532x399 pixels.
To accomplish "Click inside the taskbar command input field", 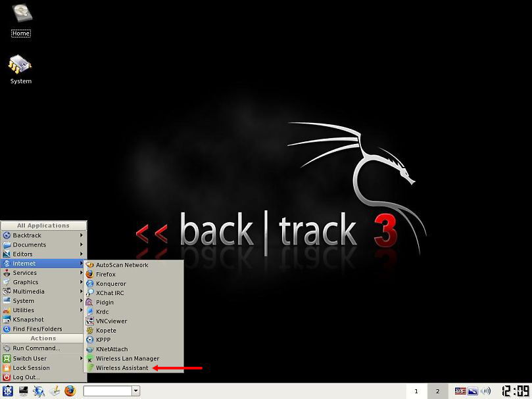I will [108, 391].
